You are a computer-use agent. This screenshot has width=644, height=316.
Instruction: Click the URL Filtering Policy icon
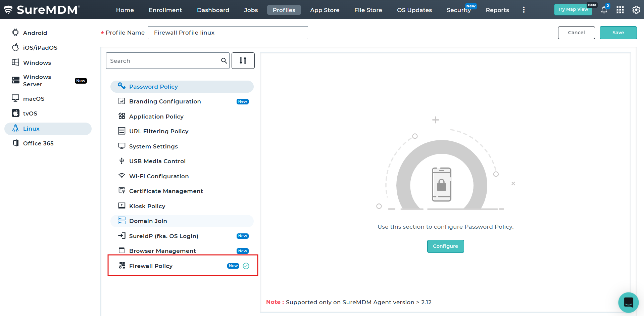[121, 131]
